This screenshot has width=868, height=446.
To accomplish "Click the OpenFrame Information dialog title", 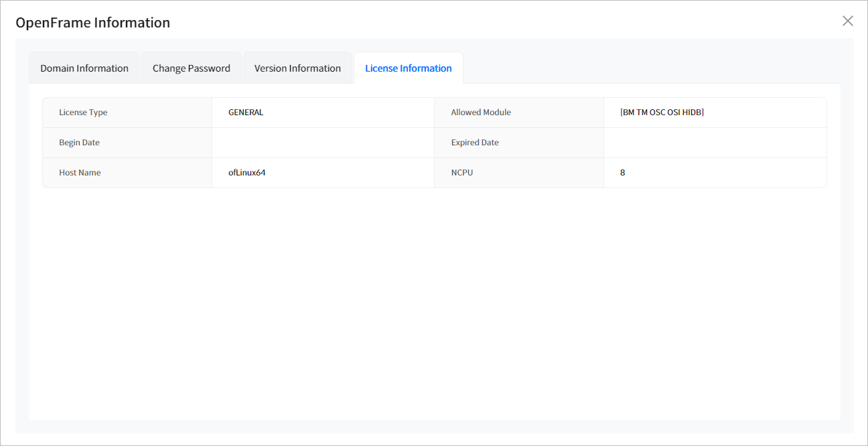I will tap(93, 23).
